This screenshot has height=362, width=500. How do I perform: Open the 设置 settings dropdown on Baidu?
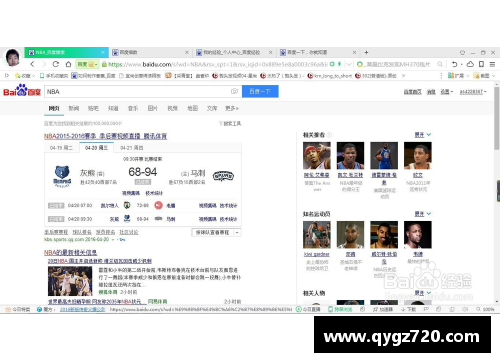(x=447, y=92)
